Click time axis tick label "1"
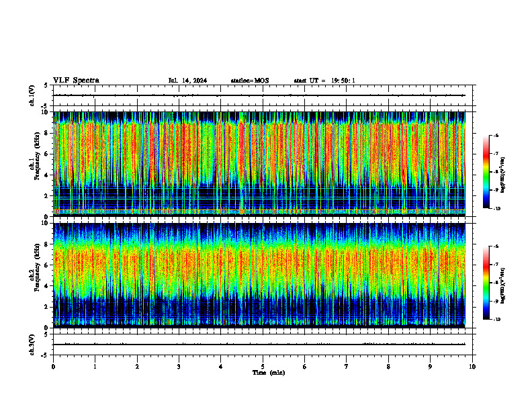 [95, 367]
